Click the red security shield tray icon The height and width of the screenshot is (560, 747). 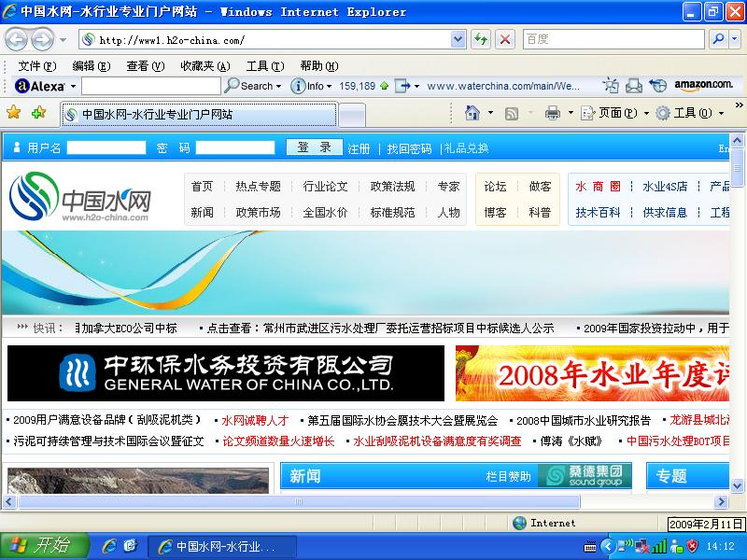[x=692, y=546]
